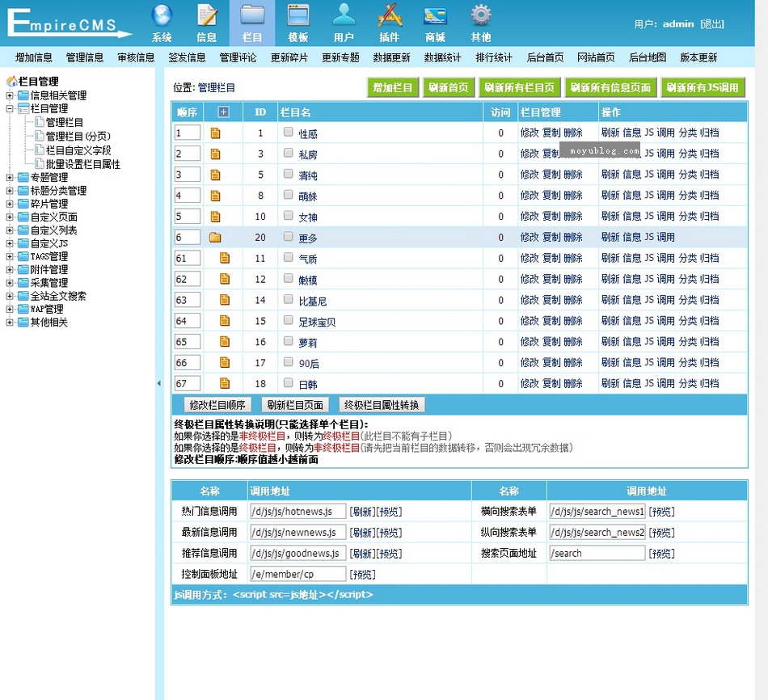Collapse the 栏目管理 tree node
This screenshot has width=768, height=700.
(10, 109)
